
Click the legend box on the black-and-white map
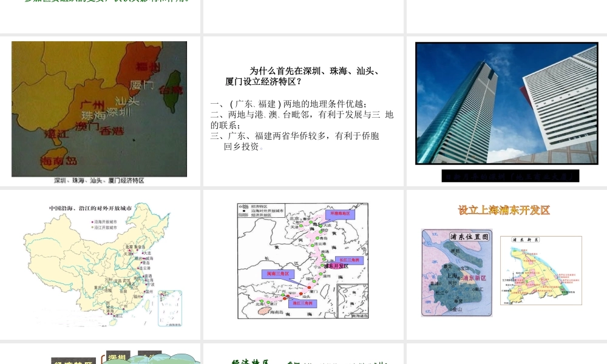(x=261, y=211)
